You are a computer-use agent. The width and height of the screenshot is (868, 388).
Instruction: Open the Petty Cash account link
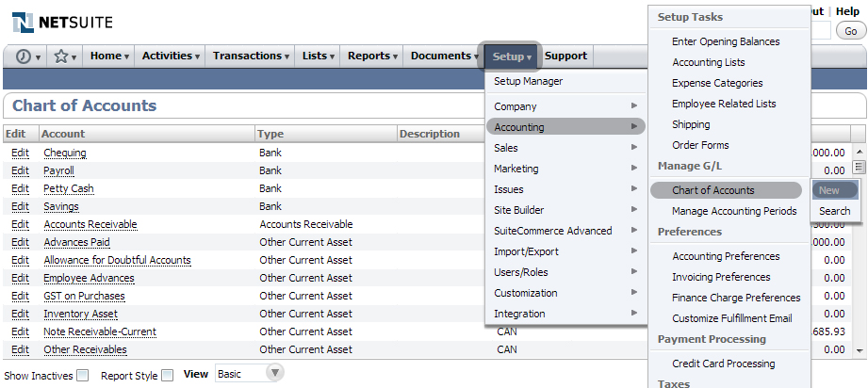coord(69,188)
